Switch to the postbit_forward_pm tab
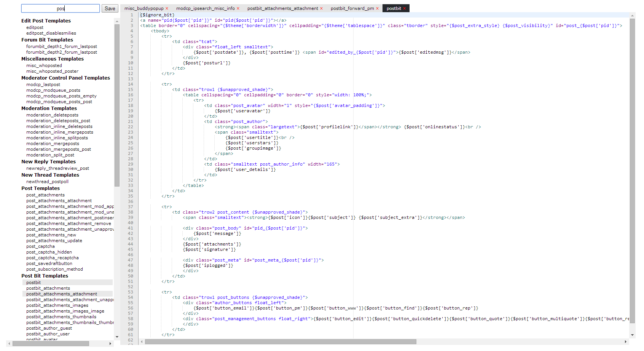Screen dimensions: 644x351 [352, 8]
